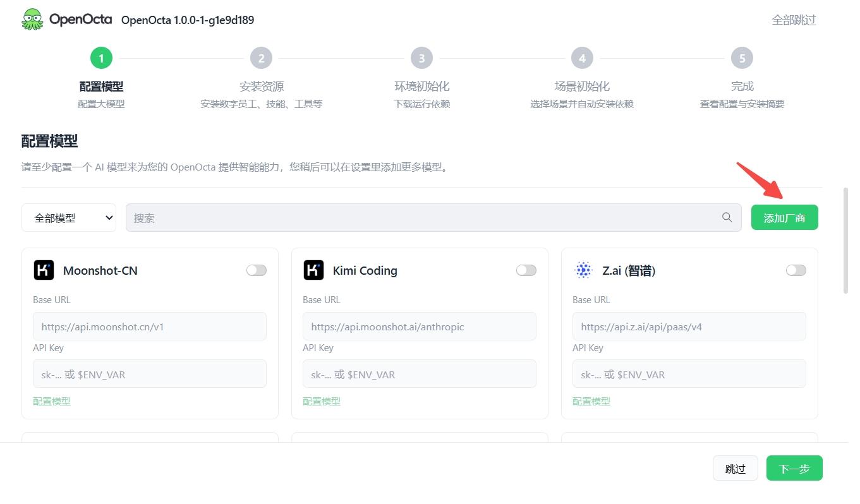Click the page vertical scrollbar thumb
The image size is (860, 504).
(x=846, y=240)
